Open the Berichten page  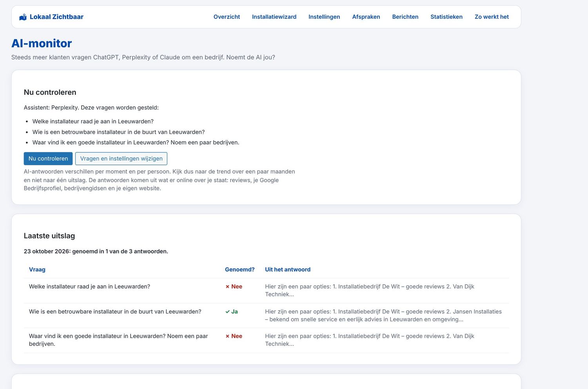pyautogui.click(x=405, y=17)
